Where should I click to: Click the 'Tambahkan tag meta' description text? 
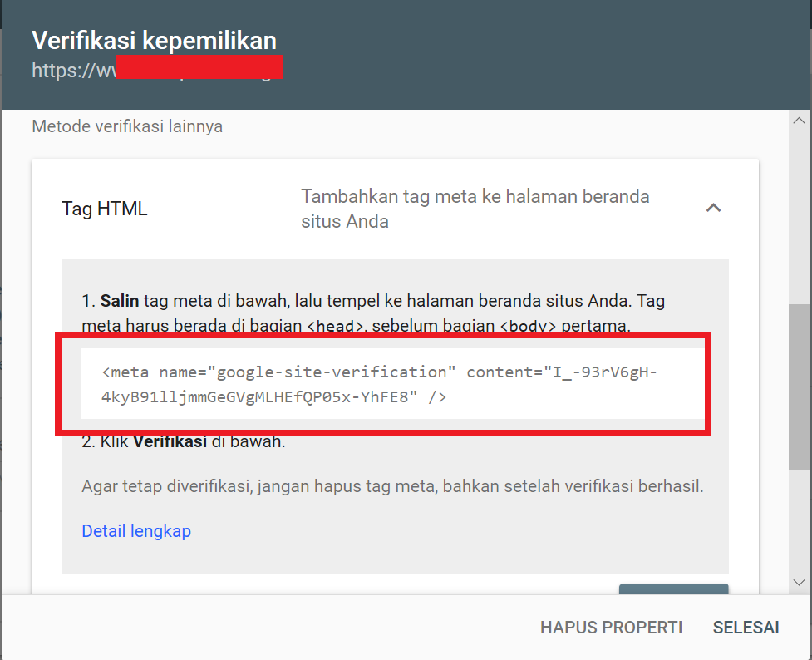click(475, 209)
